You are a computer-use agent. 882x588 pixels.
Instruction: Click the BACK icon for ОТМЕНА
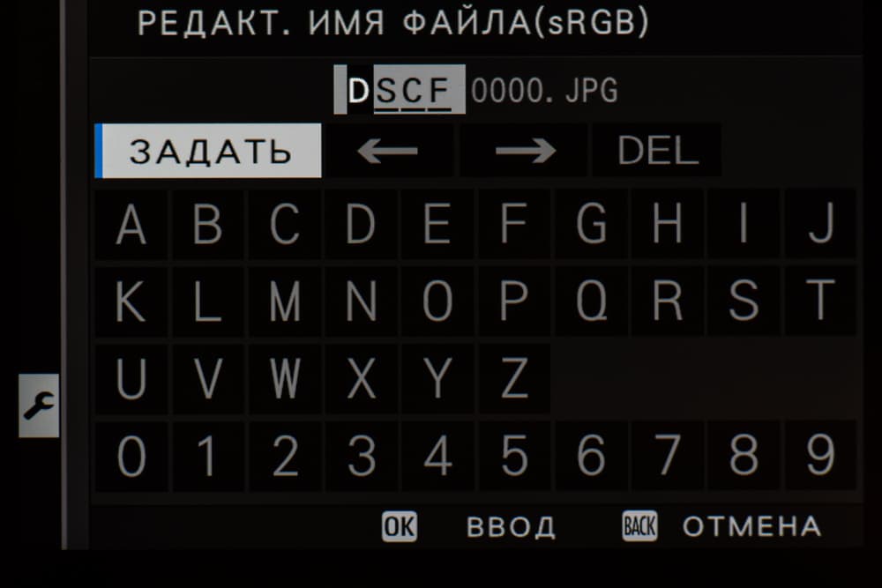(639, 526)
